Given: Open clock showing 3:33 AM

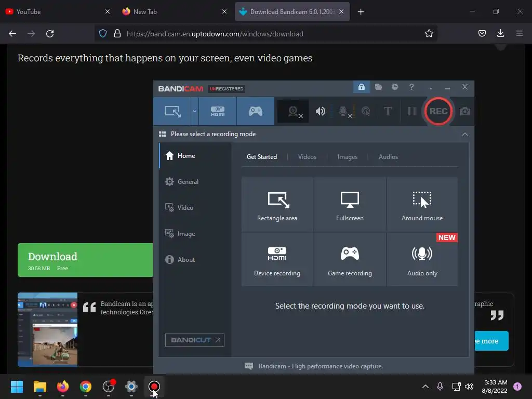Looking at the screenshot, I should point(496,387).
